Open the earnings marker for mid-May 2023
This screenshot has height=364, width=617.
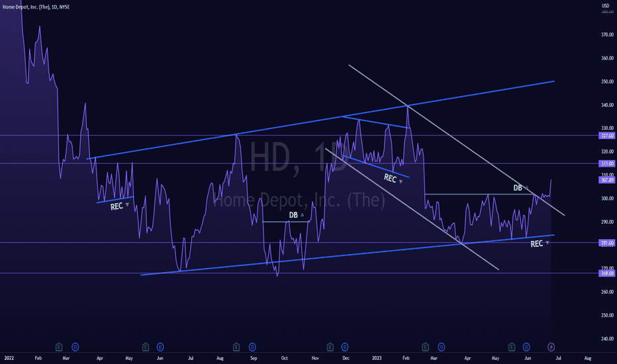[512, 347]
